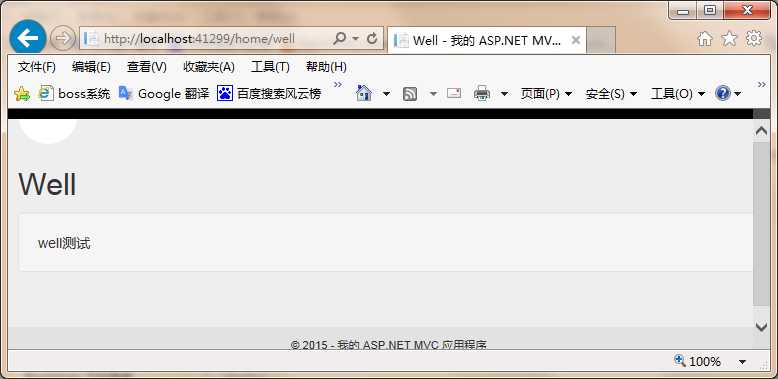Click the command bar home icon

(x=364, y=93)
